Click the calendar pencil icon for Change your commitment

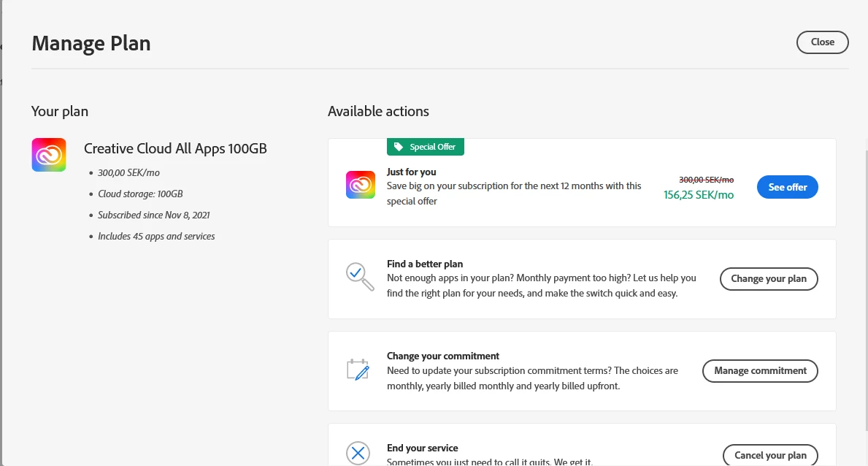pos(358,370)
